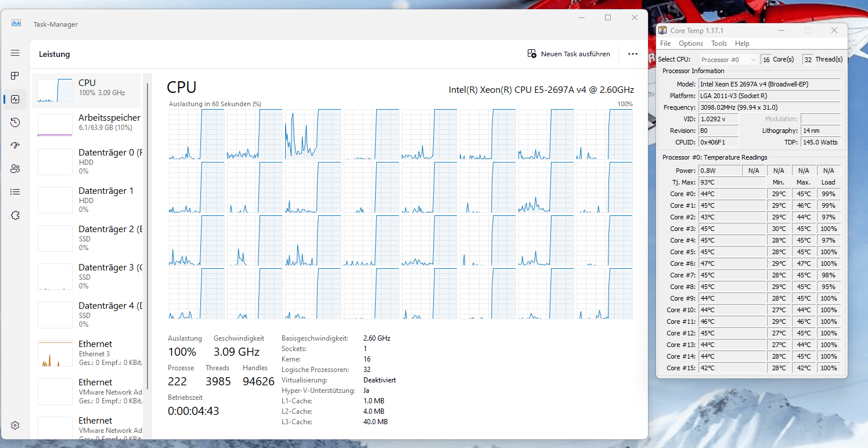Select Datenträger 0 HDD entry
Screen dimensions: 868x448
[x=87, y=161]
